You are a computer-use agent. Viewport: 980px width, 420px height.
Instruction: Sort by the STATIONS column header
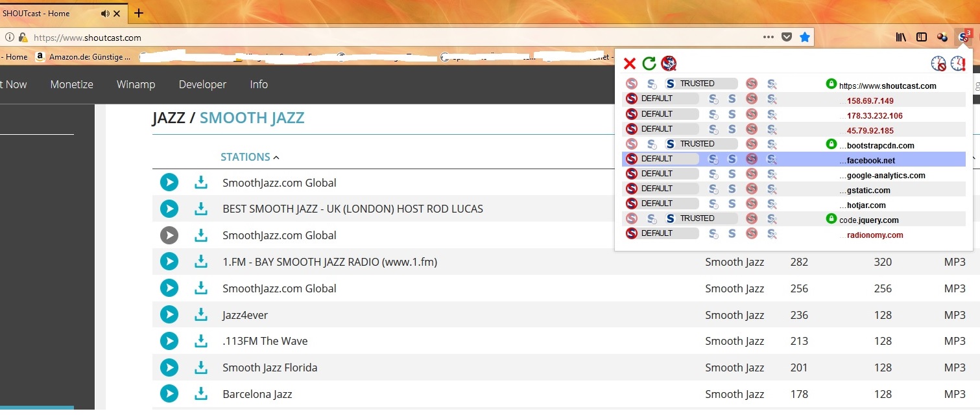click(250, 157)
